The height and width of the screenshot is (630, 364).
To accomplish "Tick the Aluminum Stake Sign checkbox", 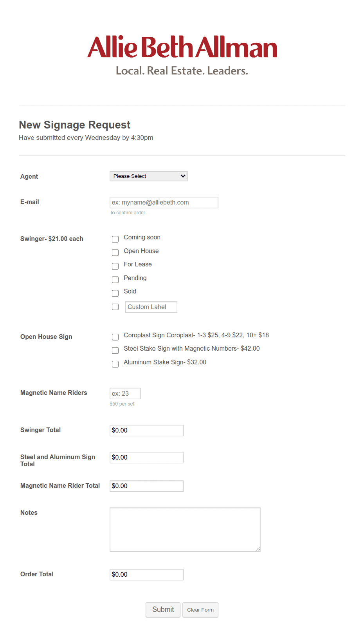I will click(115, 364).
